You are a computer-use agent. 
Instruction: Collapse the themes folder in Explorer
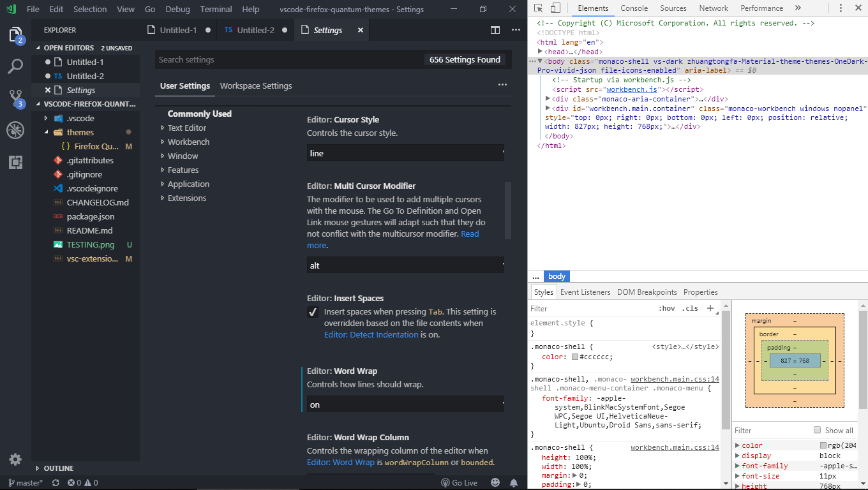point(80,132)
